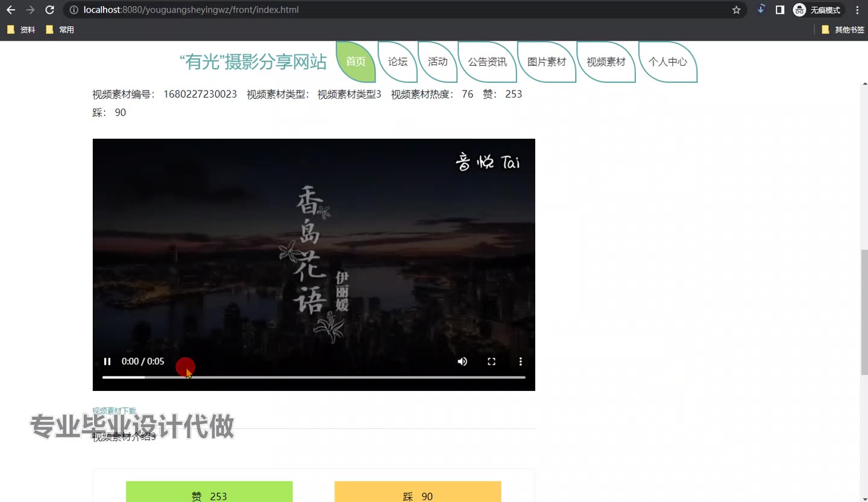Click the orange 踩 90 button
The height and width of the screenshot is (502, 868).
pyautogui.click(x=418, y=492)
